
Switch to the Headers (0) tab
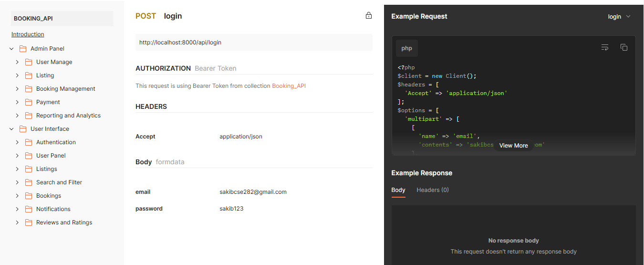pos(432,190)
